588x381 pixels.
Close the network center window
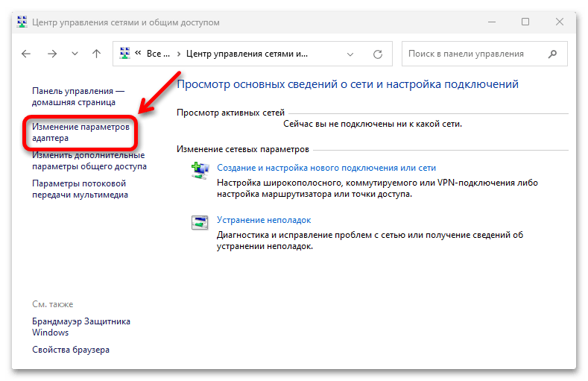tap(560, 22)
